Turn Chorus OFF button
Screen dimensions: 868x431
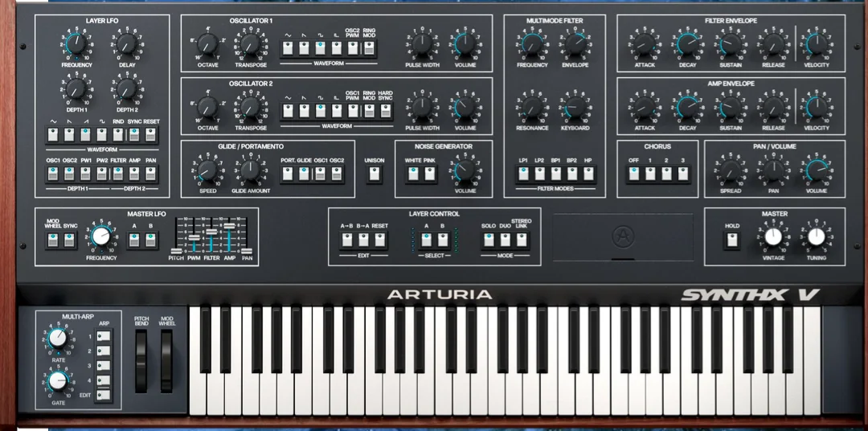tap(634, 174)
